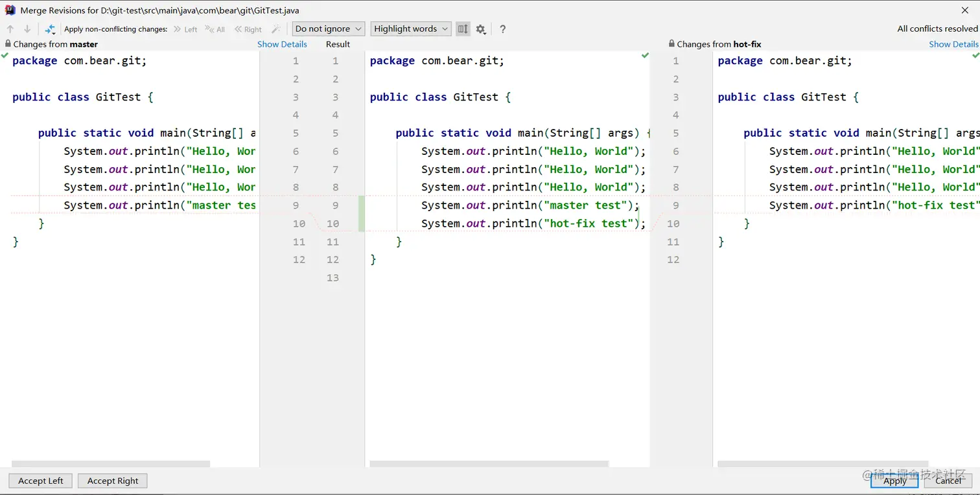Click the Apply button
The image size is (980, 495).
895,481
